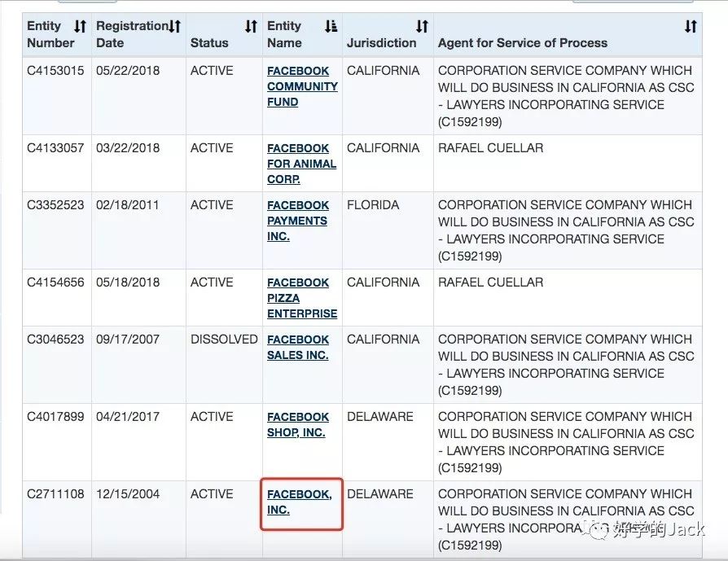The image size is (728, 561).
Task: View FACEBOOK PAYMENTS INC. details
Action: coord(297,221)
